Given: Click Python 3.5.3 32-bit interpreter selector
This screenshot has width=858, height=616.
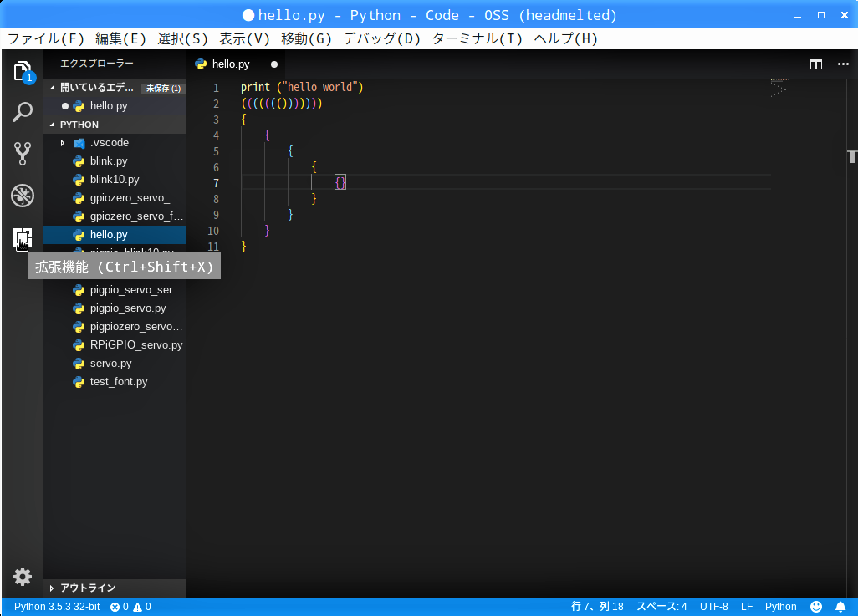Looking at the screenshot, I should [56, 607].
